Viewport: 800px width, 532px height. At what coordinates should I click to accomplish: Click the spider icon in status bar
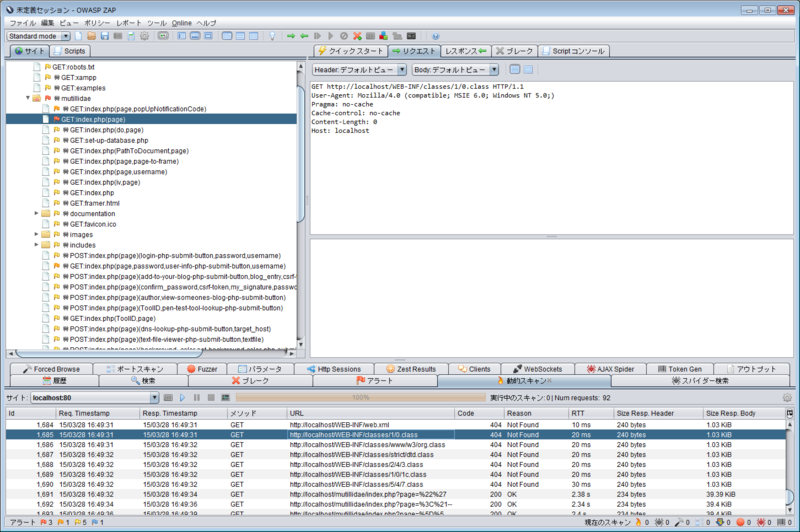[659, 522]
